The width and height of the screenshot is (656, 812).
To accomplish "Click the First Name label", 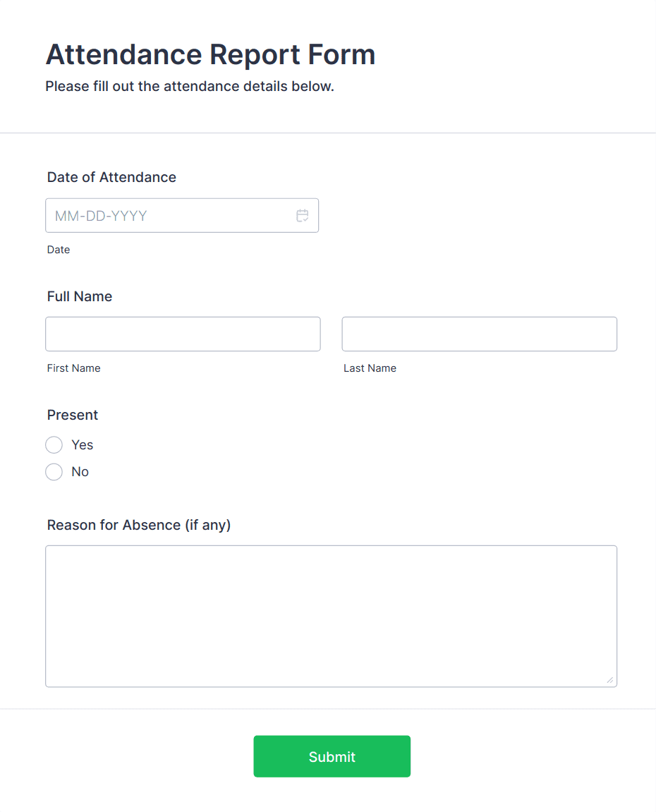I will (73, 368).
